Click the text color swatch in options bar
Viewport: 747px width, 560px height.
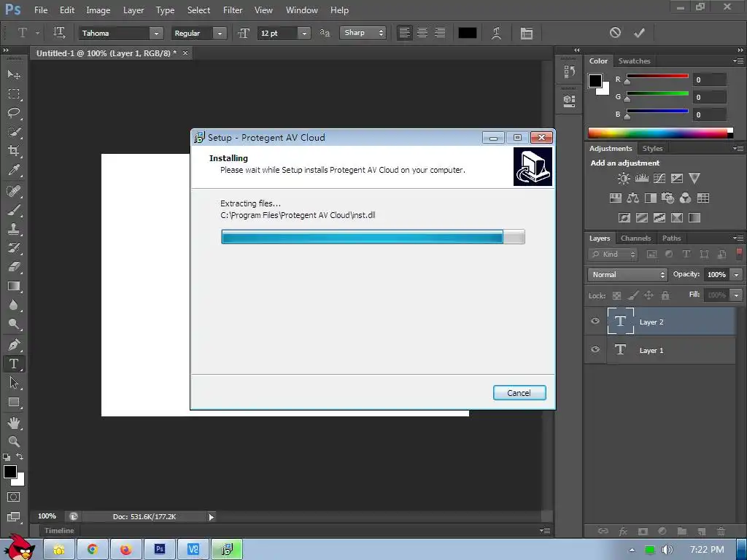[468, 33]
